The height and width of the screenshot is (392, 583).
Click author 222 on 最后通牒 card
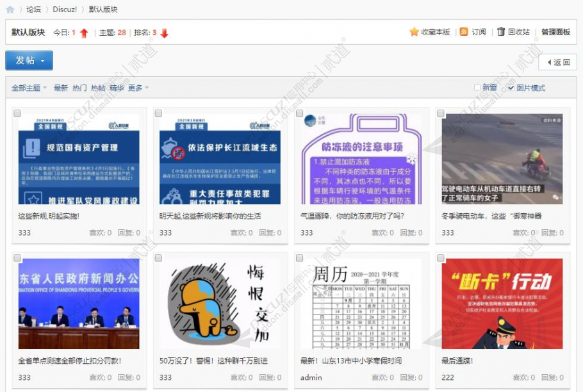click(x=448, y=377)
